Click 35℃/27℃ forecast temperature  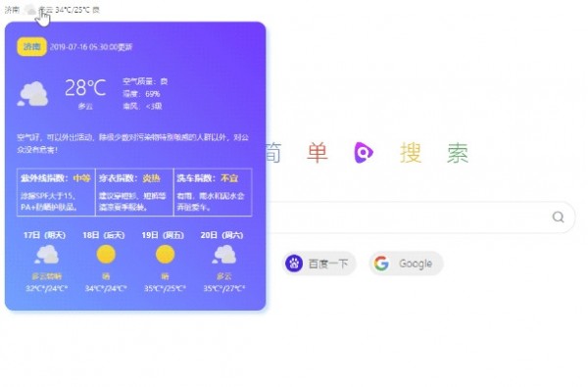(224, 288)
